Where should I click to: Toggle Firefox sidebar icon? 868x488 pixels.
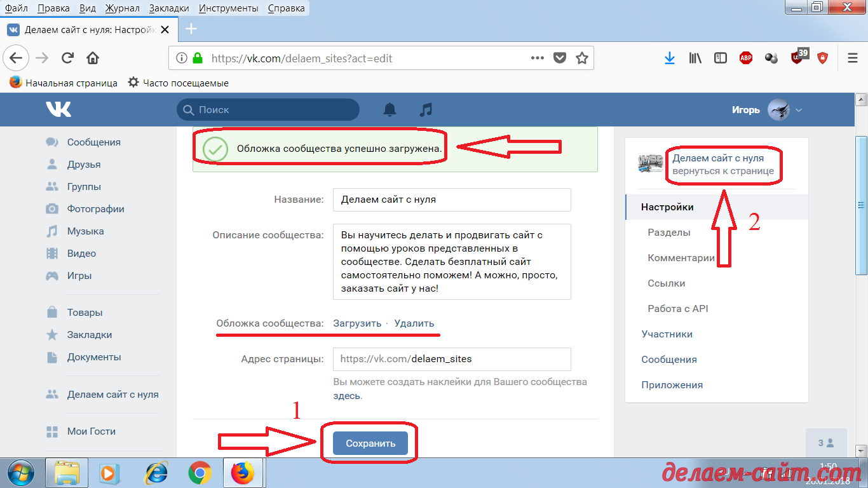(720, 58)
